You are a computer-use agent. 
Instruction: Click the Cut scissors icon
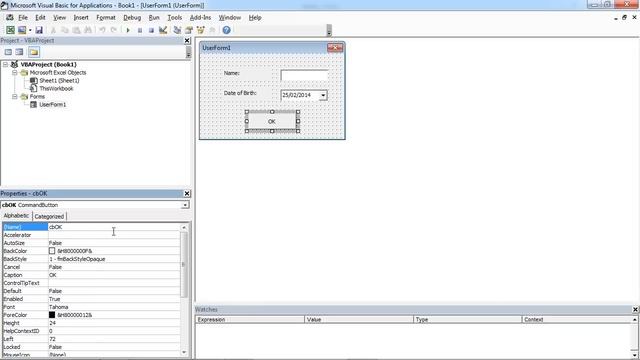point(53,30)
